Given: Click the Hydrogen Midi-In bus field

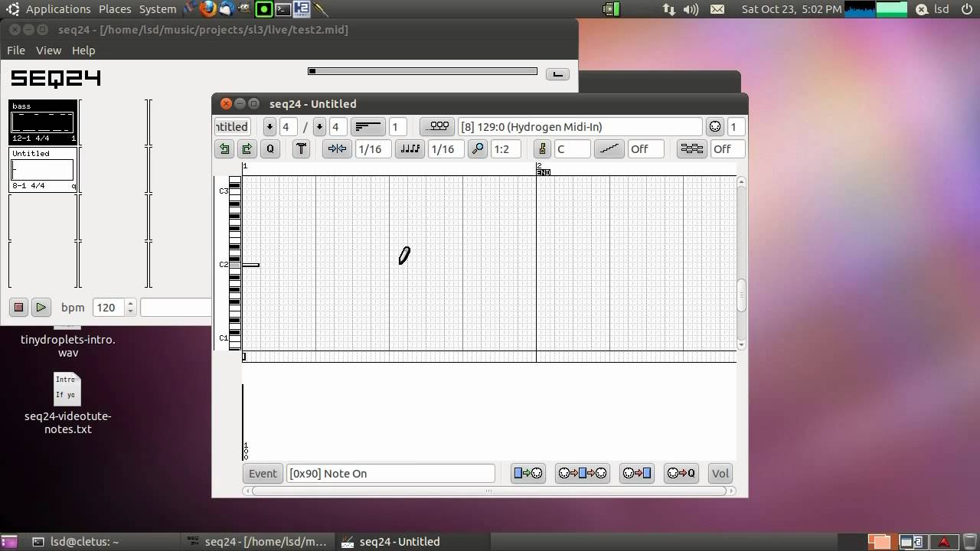Looking at the screenshot, I should 580,126.
